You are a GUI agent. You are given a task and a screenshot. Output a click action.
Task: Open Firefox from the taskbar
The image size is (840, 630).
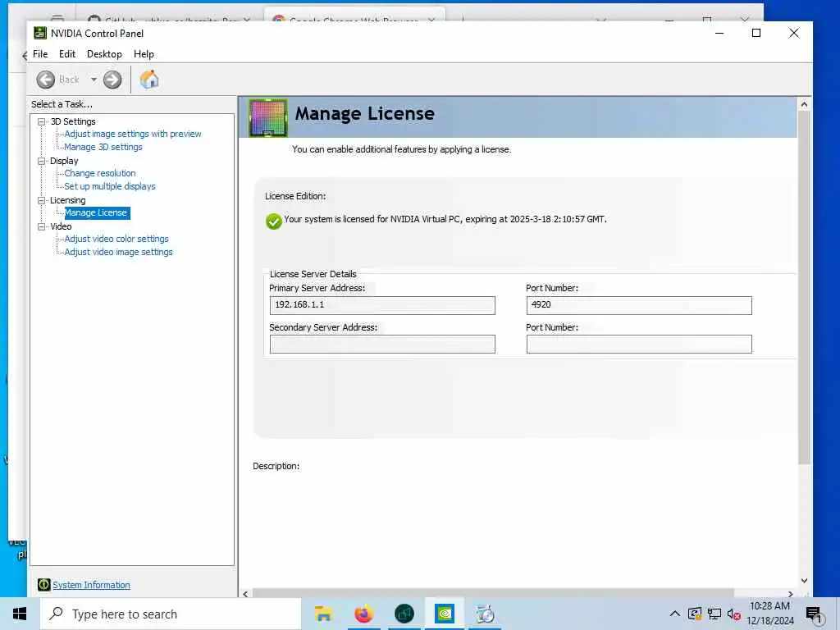(363, 614)
